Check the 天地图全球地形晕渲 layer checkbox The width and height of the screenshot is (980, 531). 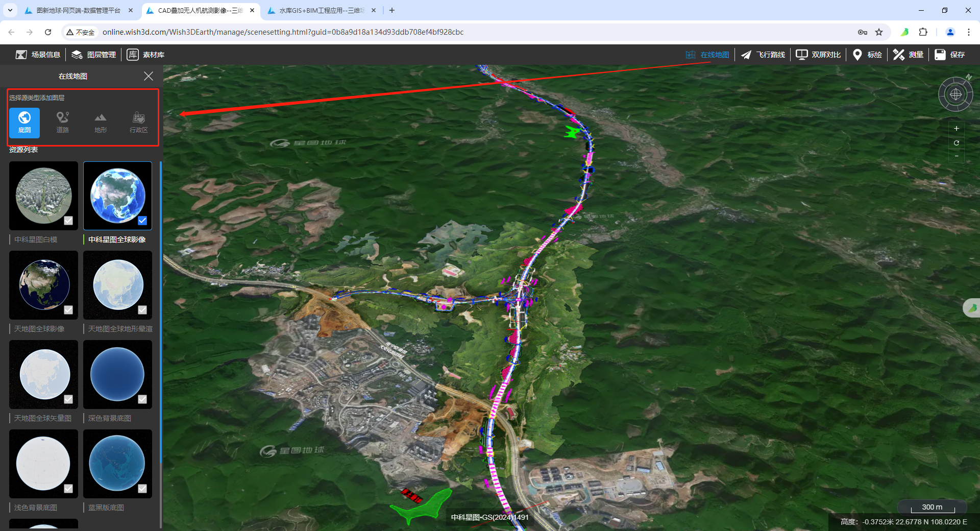[142, 310]
